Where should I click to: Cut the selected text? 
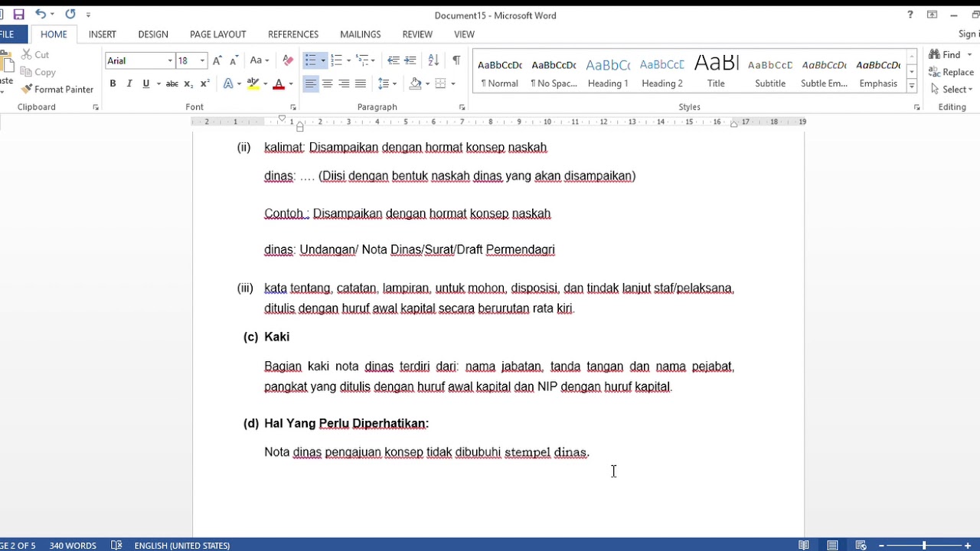[35, 55]
